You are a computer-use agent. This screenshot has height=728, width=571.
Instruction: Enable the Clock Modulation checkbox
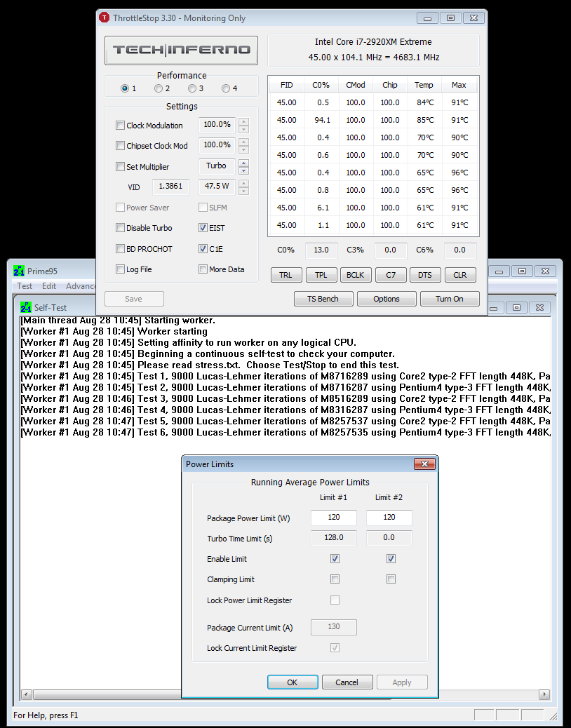(x=120, y=126)
